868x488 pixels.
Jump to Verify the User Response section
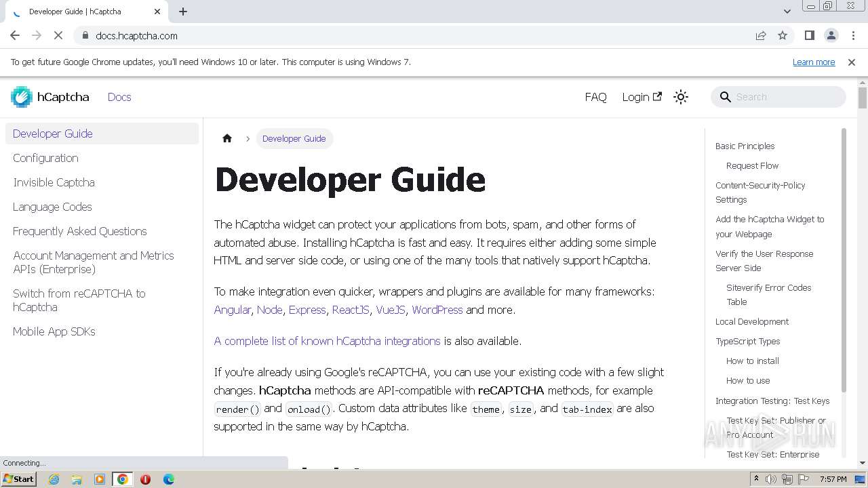click(x=764, y=261)
